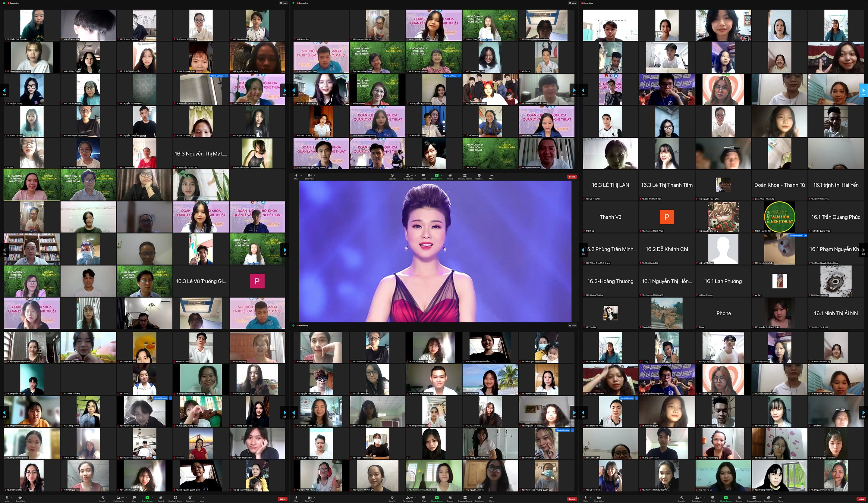Image resolution: width=868 pixels, height=503 pixels.
Task: Select Thành Vũ participant tile
Action: 610,217
